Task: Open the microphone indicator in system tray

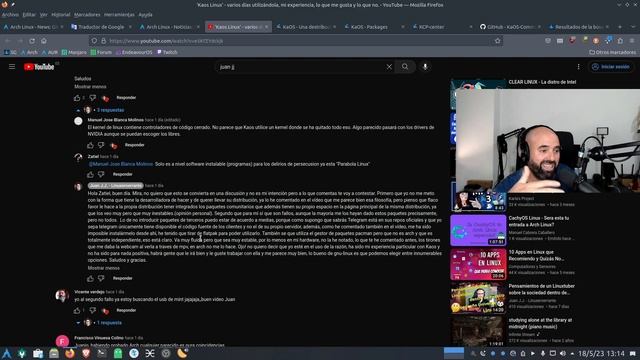Action: [542, 353]
